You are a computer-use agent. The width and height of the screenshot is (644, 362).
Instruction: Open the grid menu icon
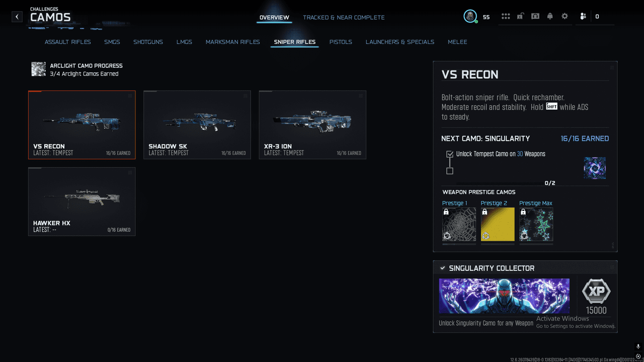506,17
